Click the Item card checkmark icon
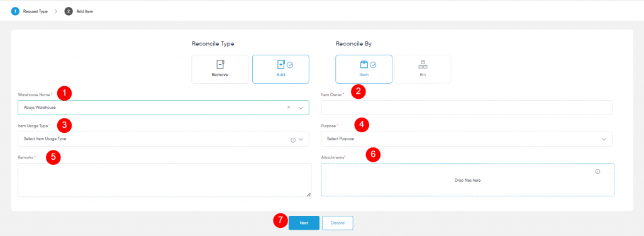The width and height of the screenshot is (644, 236). pos(373,65)
